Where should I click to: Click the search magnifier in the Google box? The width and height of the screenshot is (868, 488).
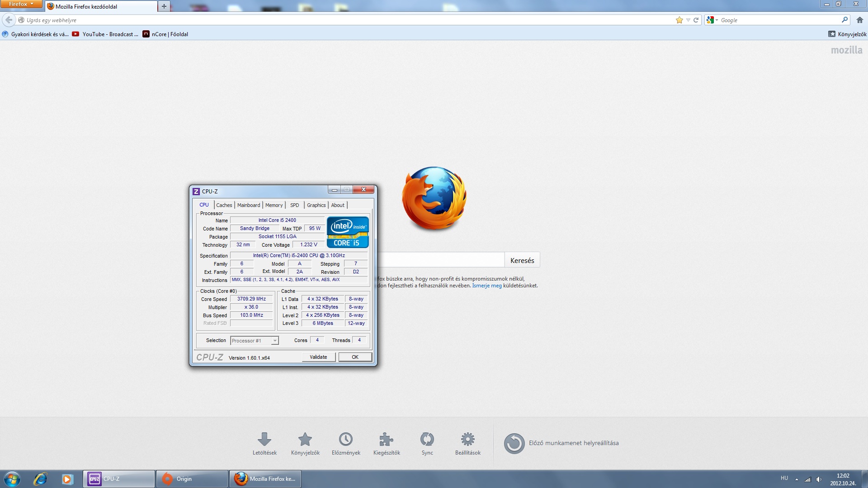coord(844,20)
